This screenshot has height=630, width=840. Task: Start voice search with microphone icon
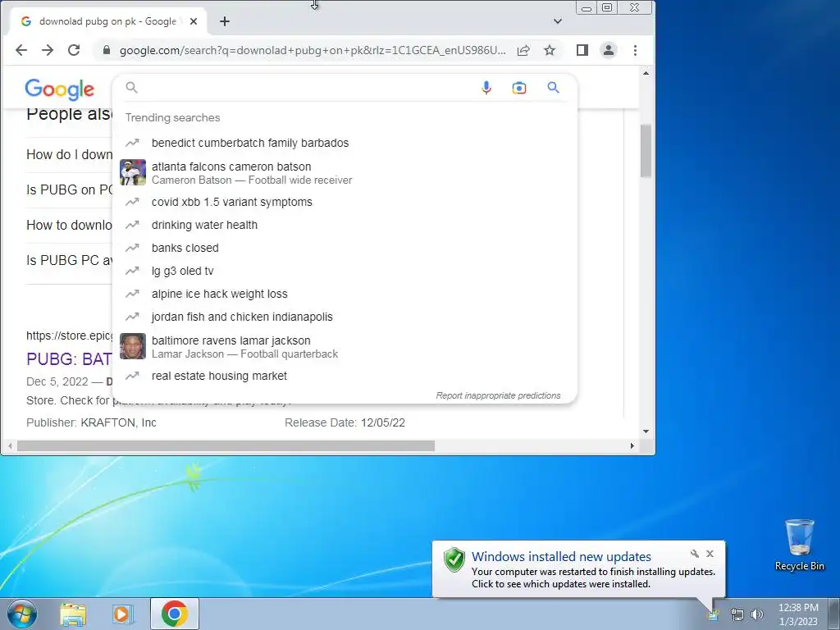pyautogui.click(x=486, y=88)
